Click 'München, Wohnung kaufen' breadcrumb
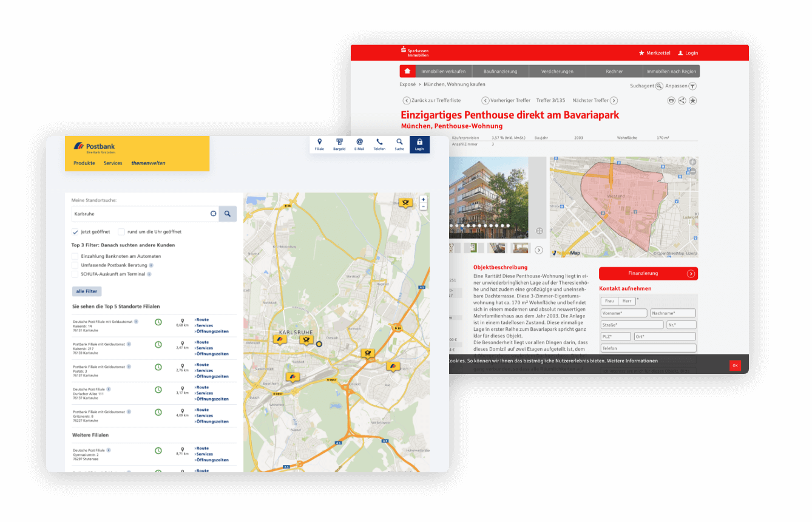Viewport: 812px width, 522px height. tap(455, 84)
